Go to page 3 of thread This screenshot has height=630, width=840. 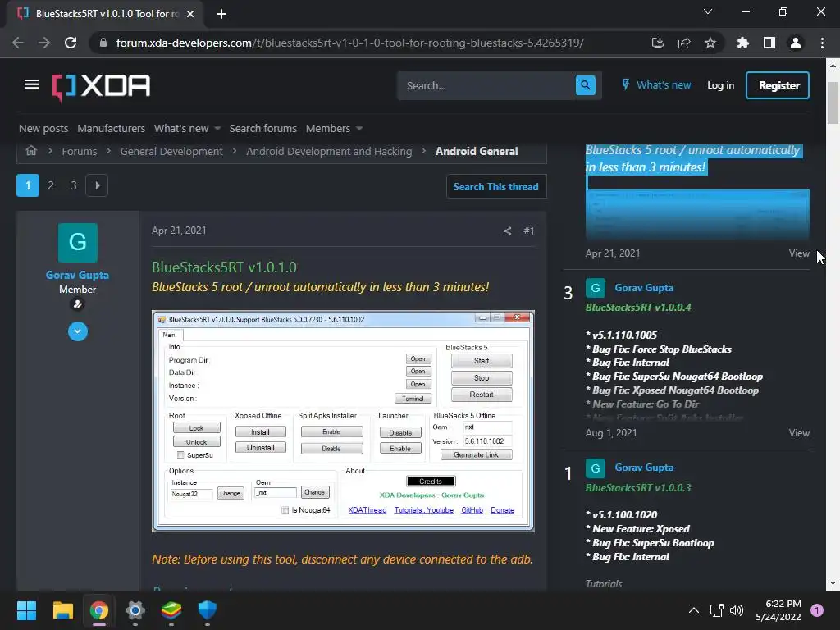tap(73, 185)
